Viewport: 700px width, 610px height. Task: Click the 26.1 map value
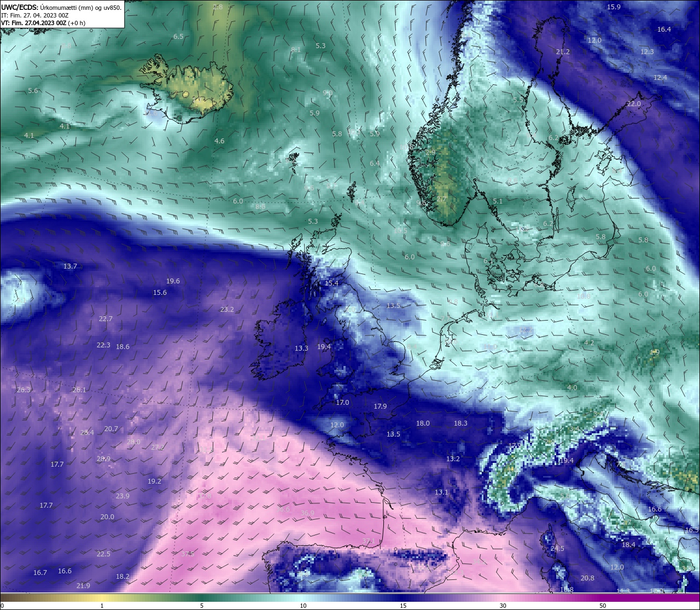point(79,390)
